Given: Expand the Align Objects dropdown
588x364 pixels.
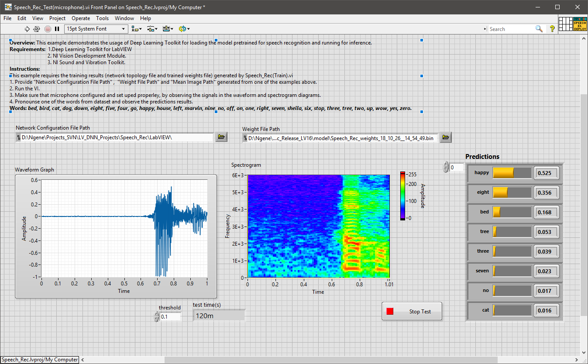Looking at the screenshot, I should coord(137,29).
